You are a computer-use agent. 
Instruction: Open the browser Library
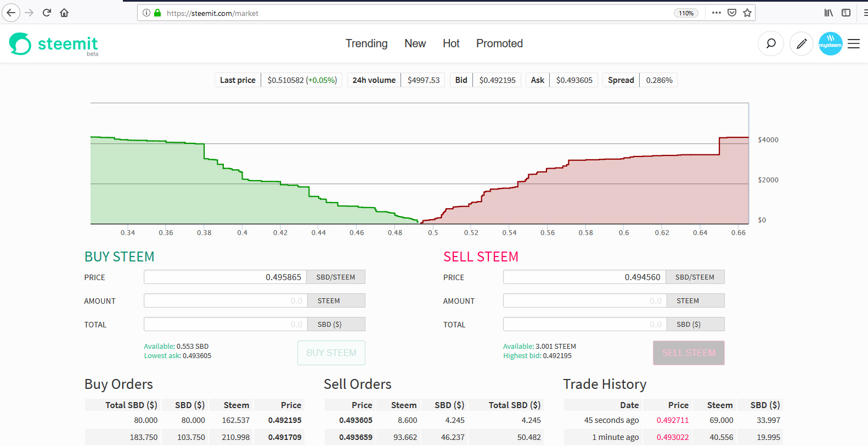coord(828,13)
